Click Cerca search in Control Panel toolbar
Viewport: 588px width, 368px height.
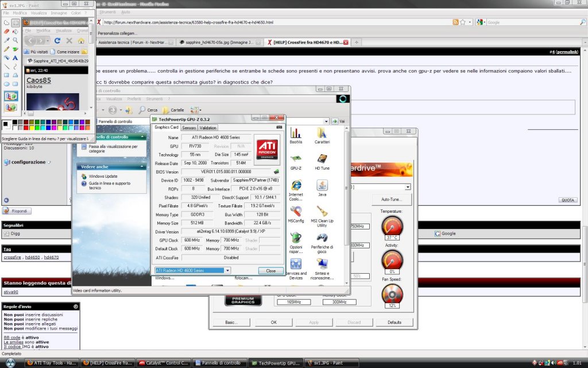[148, 110]
